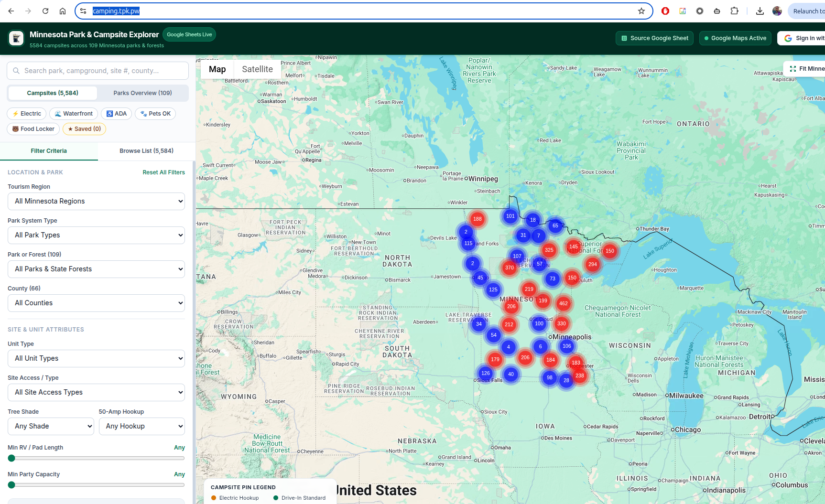Screen dimensions: 825x504
Task: Open the Unit Type dropdown
Action: pos(96,358)
